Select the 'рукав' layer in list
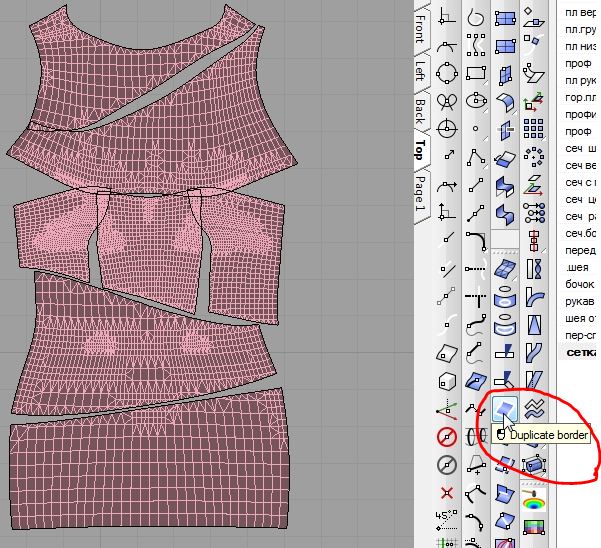Viewport: 601px width, 548px height. (579, 301)
